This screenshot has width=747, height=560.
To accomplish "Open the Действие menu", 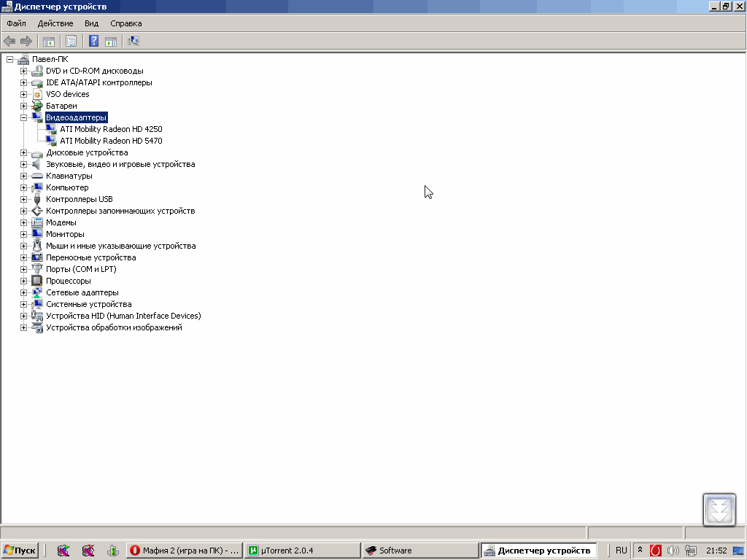I will (x=55, y=23).
